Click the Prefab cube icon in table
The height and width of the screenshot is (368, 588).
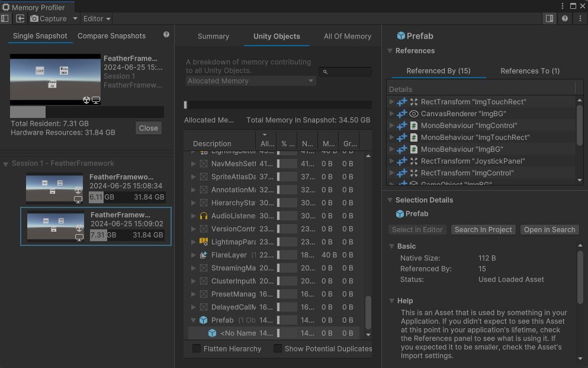coord(204,320)
